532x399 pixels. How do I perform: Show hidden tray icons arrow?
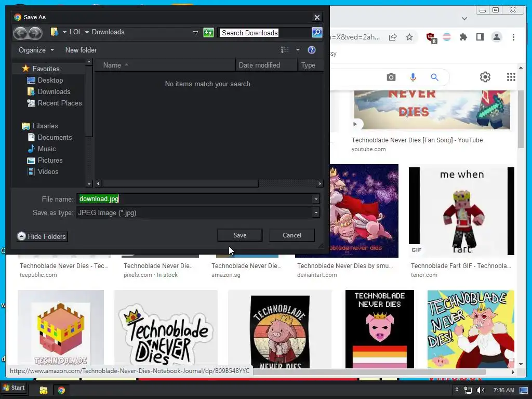click(x=457, y=390)
